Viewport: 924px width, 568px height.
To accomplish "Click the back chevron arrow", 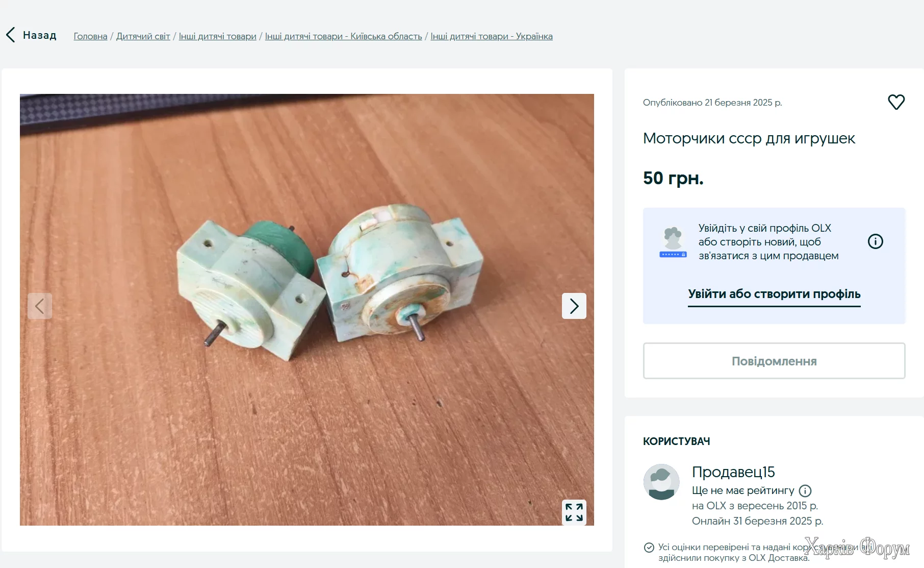I will (10, 35).
